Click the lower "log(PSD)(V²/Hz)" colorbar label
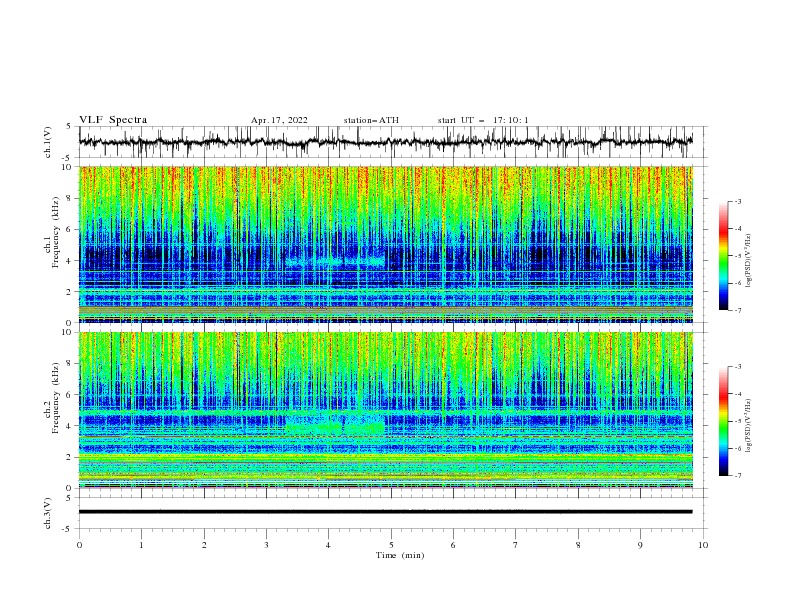This screenshot has height=612, width=792. tap(749, 426)
